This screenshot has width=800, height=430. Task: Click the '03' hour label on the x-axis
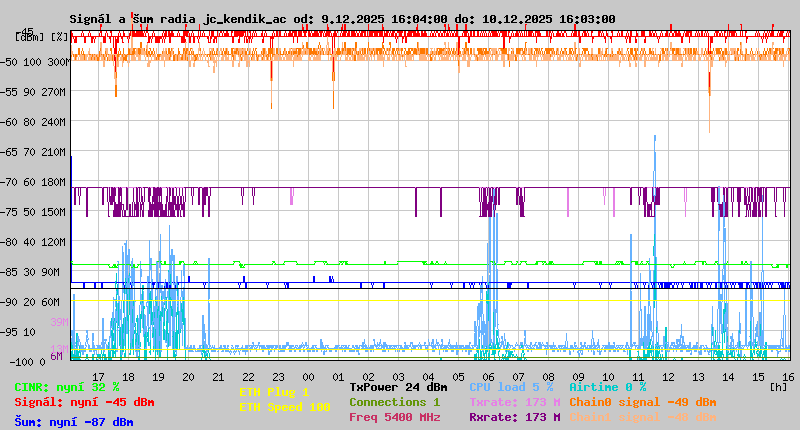click(398, 377)
